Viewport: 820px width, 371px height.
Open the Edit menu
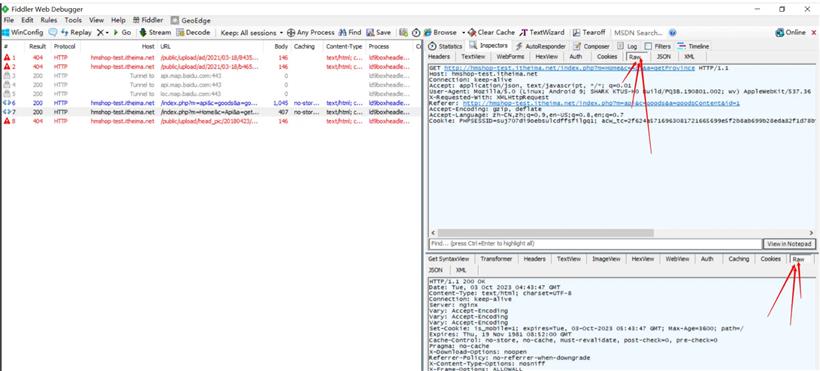(x=27, y=20)
